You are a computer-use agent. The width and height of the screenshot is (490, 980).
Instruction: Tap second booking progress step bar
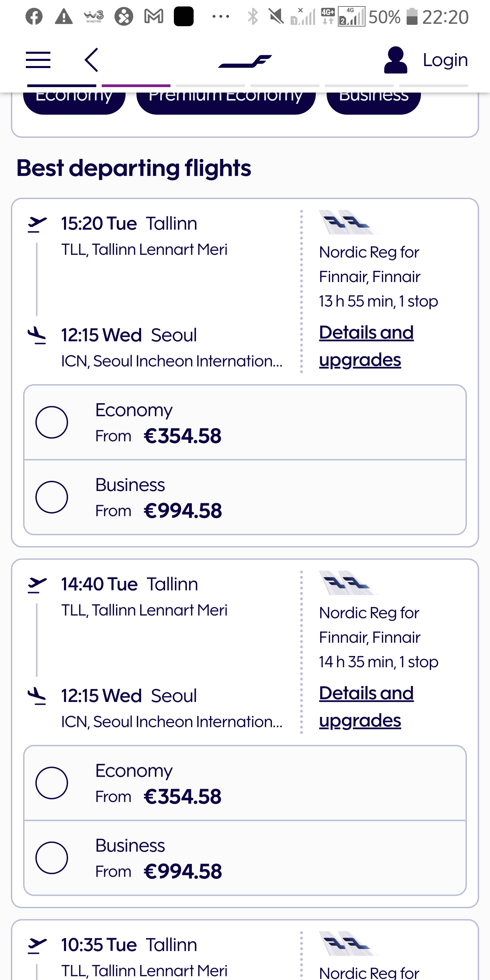pyautogui.click(x=136, y=86)
